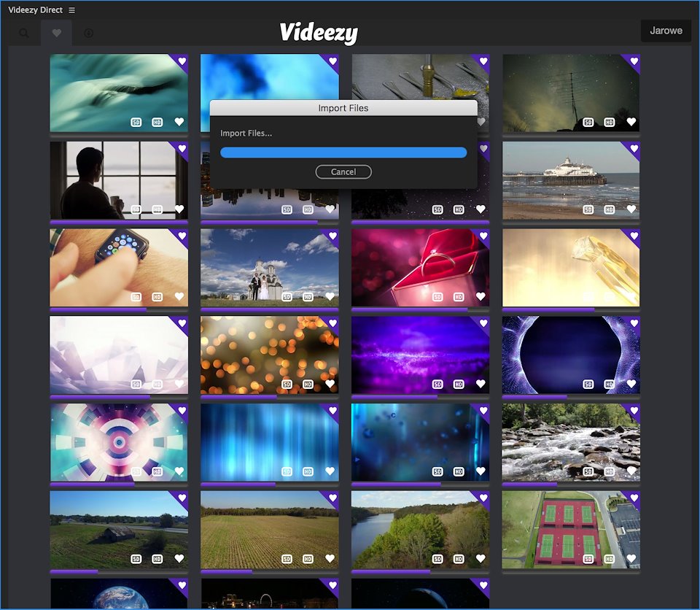Viewport: 700px width, 610px height.
Task: Download SD version of teal water clip
Action: 136,122
